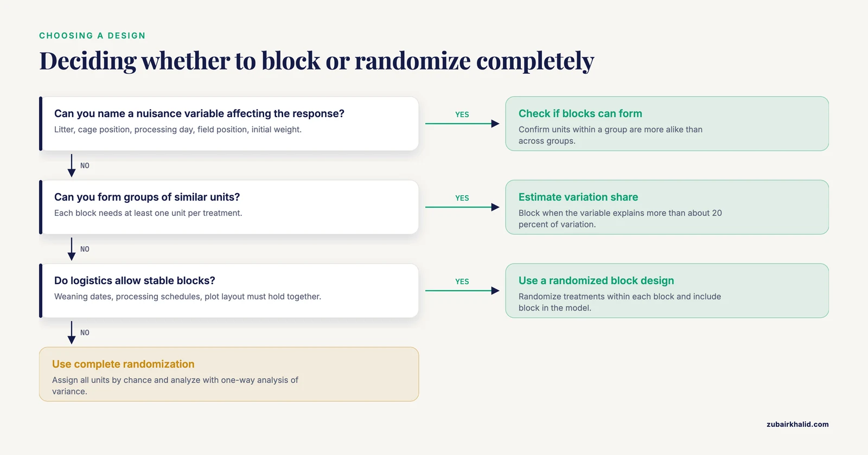Open the 'Use complete randomization' card
Viewport: 868px width, 455px height.
point(229,374)
